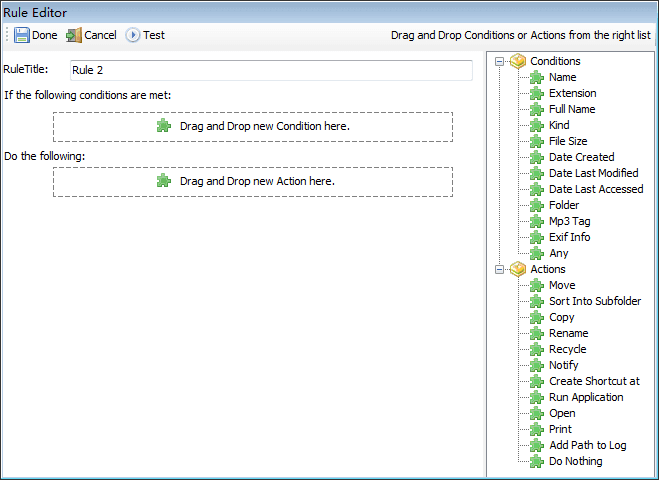Click the puzzle icon beside Recycle
Image resolution: width=659 pixels, height=480 pixels.
click(537, 349)
